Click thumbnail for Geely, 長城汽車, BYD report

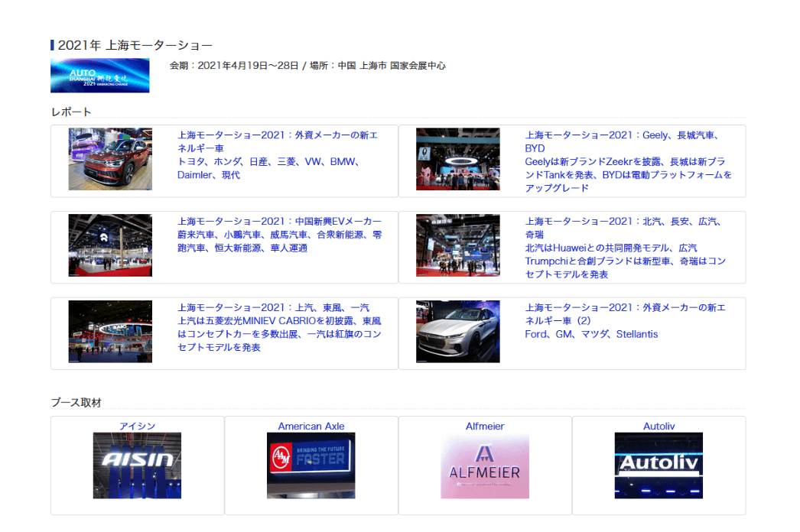click(x=457, y=159)
